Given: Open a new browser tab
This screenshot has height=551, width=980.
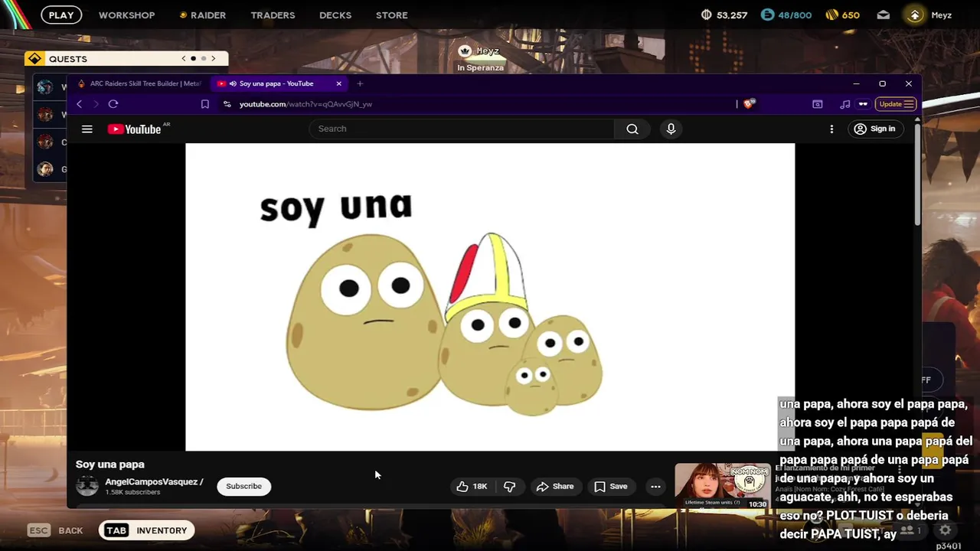Looking at the screenshot, I should (x=360, y=83).
